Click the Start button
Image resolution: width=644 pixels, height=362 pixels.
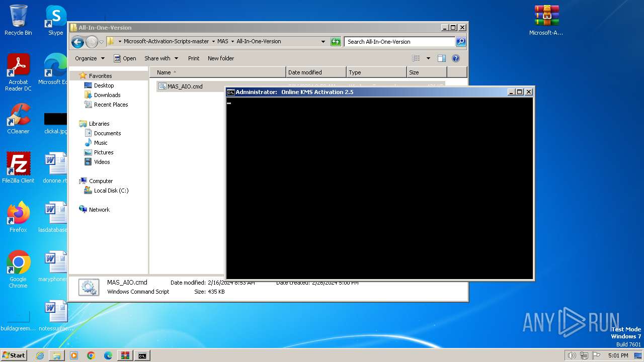(x=14, y=355)
